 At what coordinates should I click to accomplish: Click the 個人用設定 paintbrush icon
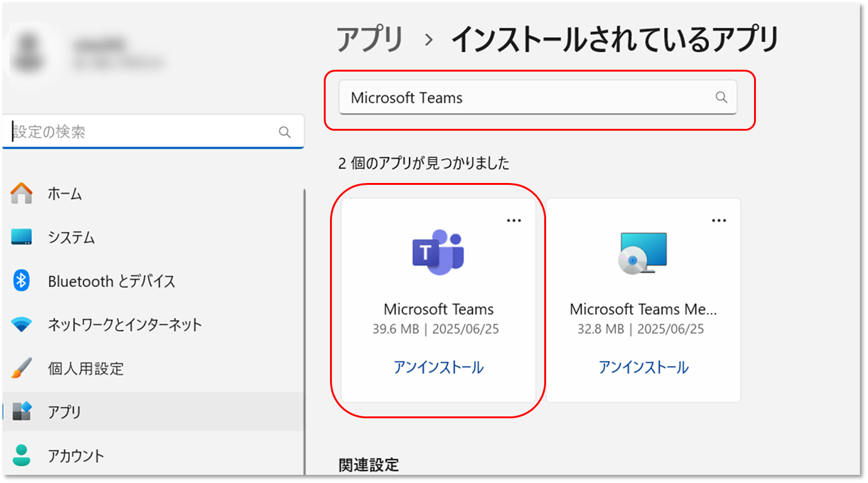pos(22,368)
